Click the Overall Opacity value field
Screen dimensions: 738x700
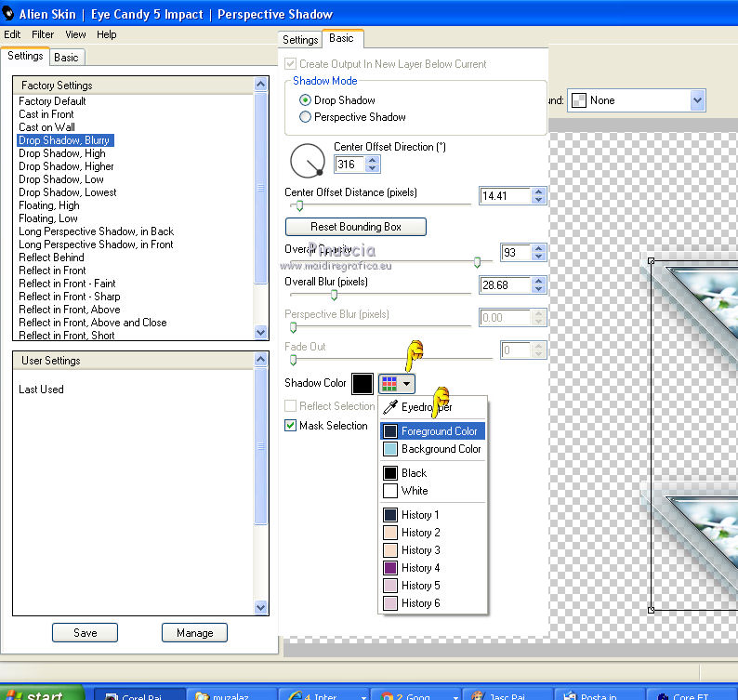[x=515, y=253]
